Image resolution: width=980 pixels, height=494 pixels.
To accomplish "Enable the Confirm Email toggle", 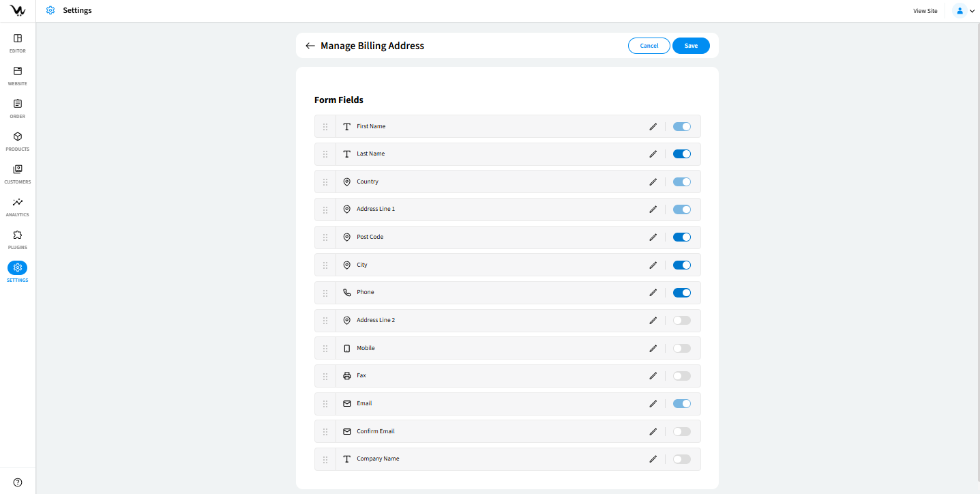I will pyautogui.click(x=681, y=432).
